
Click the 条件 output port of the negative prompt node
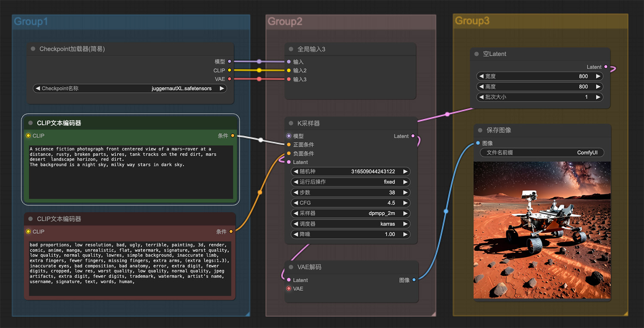(x=231, y=232)
